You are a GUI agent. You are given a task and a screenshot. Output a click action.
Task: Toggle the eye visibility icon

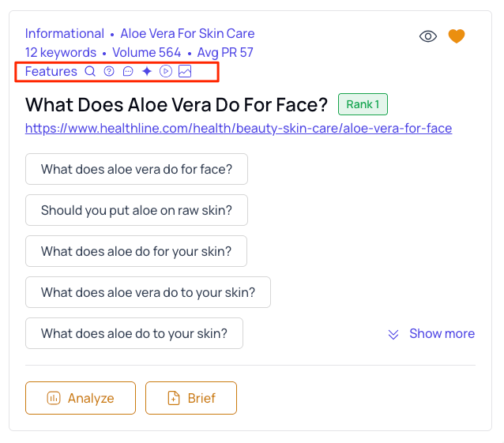coord(427,36)
